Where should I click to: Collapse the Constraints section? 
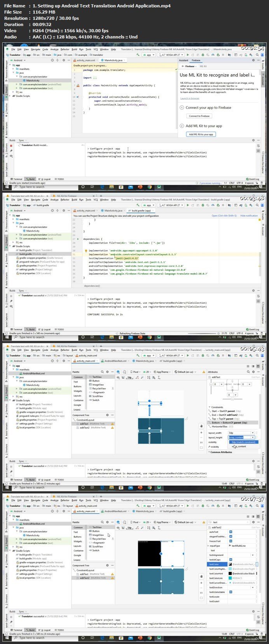(210, 407)
